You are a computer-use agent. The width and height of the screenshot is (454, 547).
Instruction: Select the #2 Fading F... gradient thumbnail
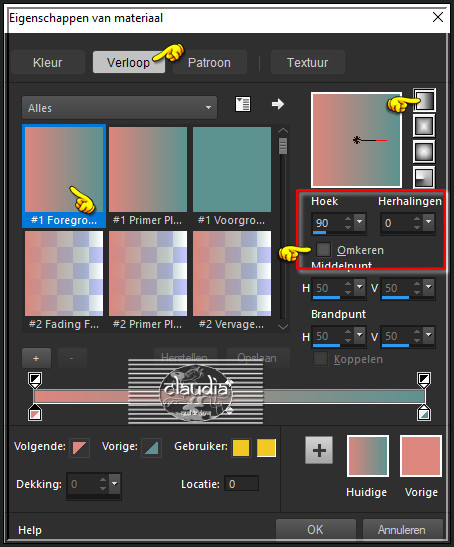(x=64, y=281)
